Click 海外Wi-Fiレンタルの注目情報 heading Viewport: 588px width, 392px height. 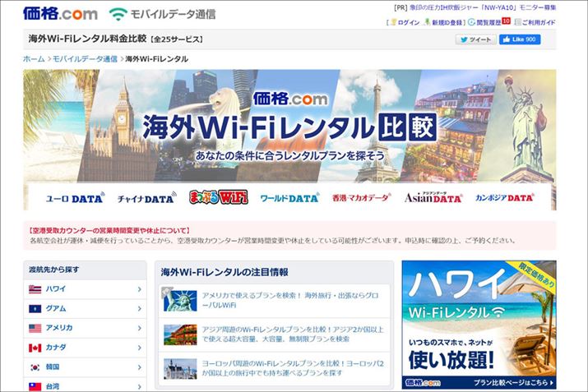point(225,272)
